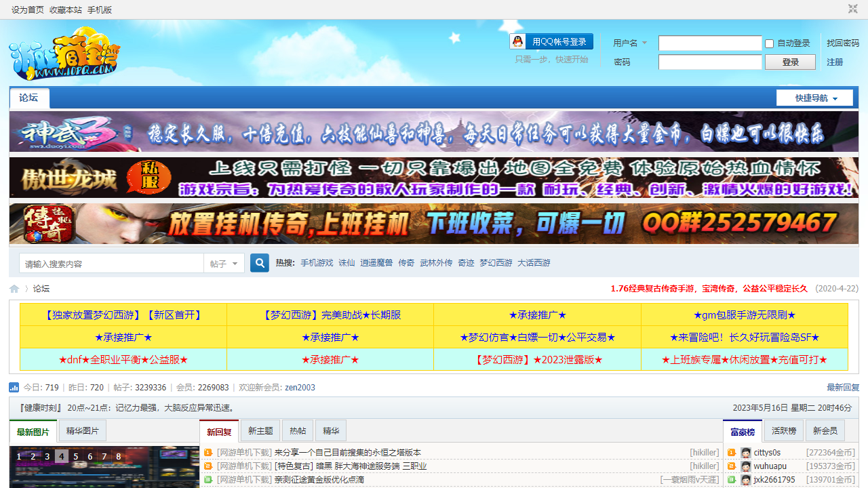The width and height of the screenshot is (868, 488).
Task: Select slideshow image number 4
Action: (x=62, y=457)
